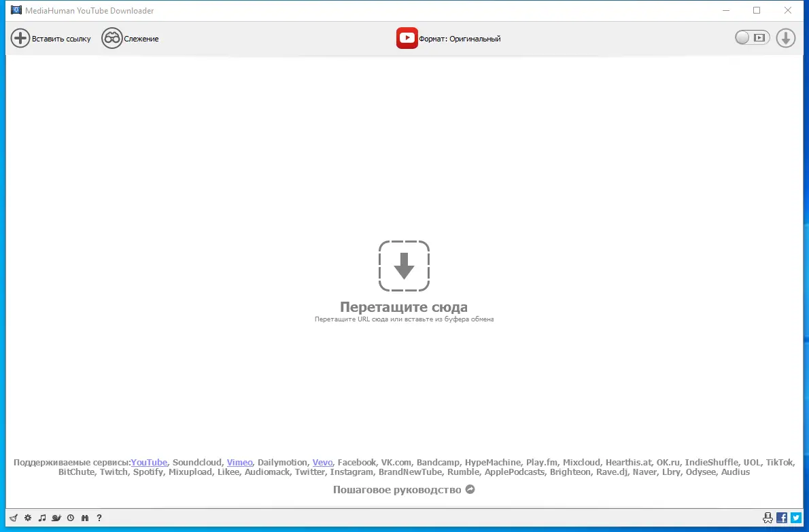Open settings via the gear icon
Screen dimensions: 809x532
28,518
